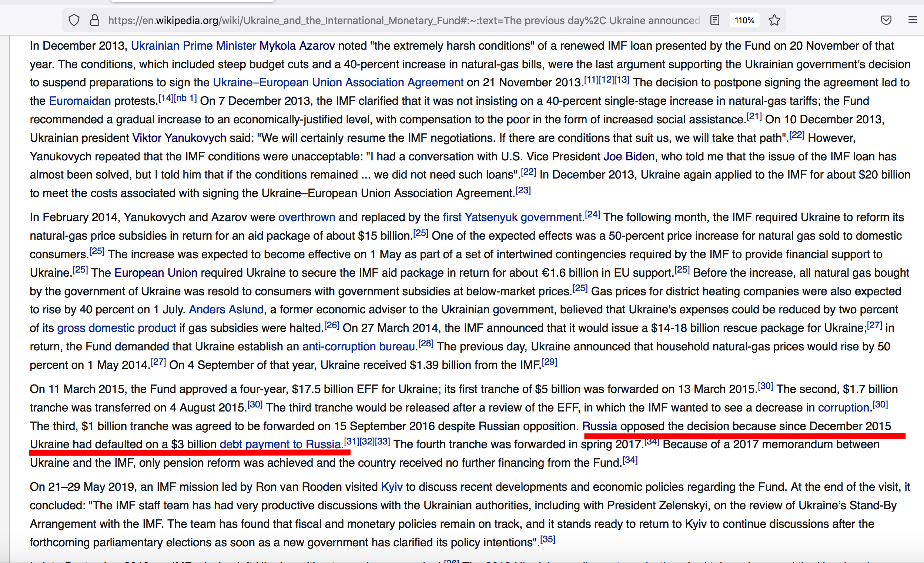Click the 110% zoom level indicator
The image size is (924, 563).
[744, 20]
